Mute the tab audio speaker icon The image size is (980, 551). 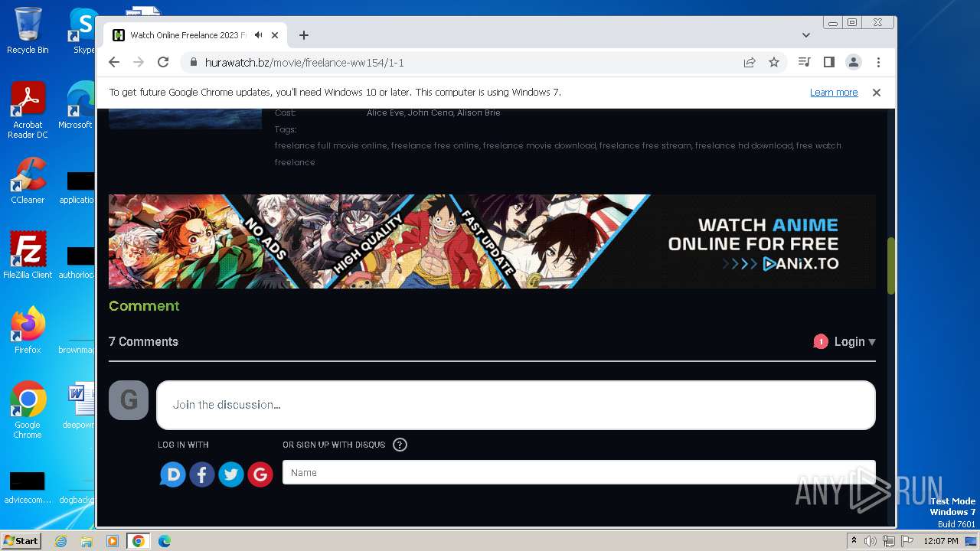click(259, 35)
